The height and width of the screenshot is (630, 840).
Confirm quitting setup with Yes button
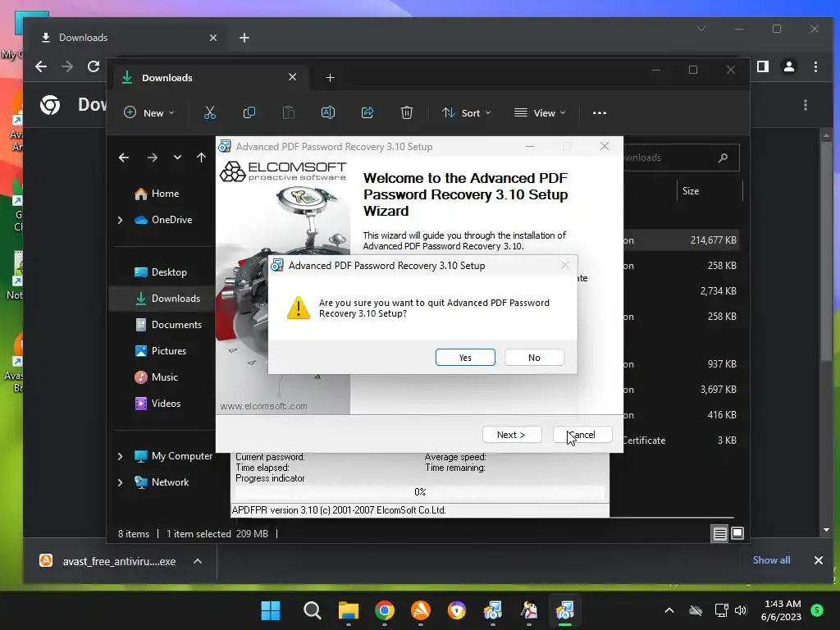[x=465, y=358]
